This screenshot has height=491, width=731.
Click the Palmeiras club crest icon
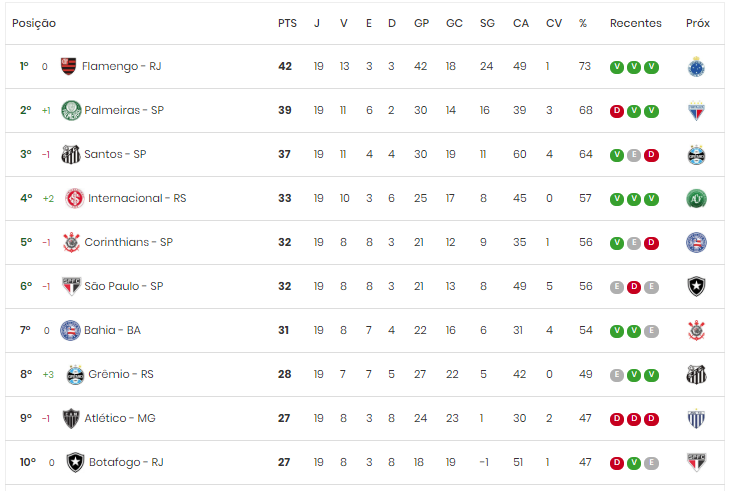click(71, 111)
